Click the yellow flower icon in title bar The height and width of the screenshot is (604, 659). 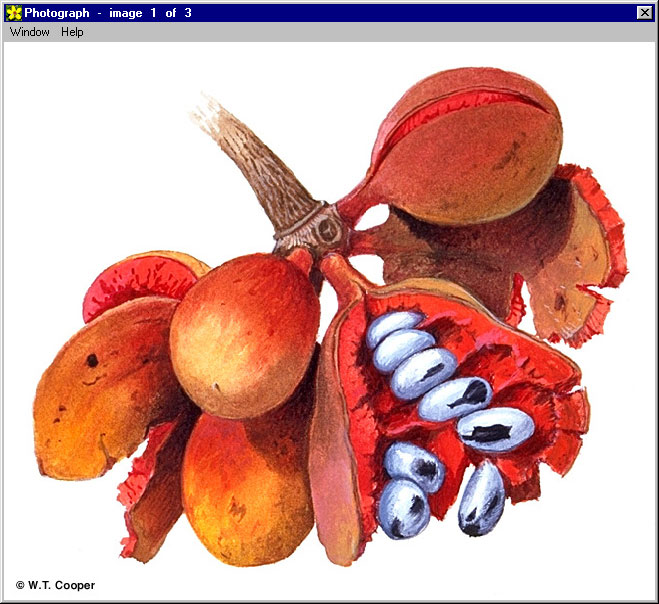(13, 12)
